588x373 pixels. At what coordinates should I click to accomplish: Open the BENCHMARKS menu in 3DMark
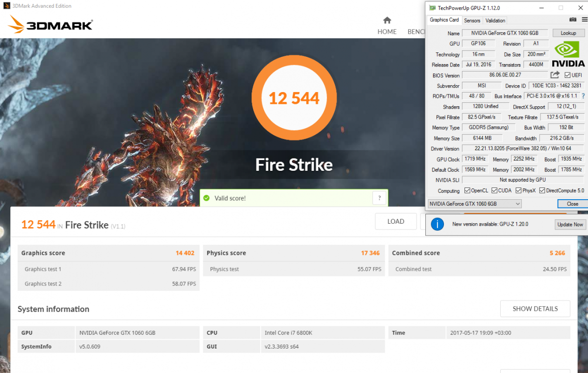pyautogui.click(x=416, y=31)
